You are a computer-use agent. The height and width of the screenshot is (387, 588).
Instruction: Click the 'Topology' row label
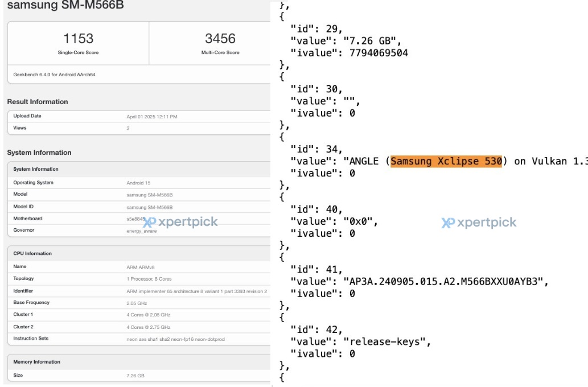click(x=24, y=279)
